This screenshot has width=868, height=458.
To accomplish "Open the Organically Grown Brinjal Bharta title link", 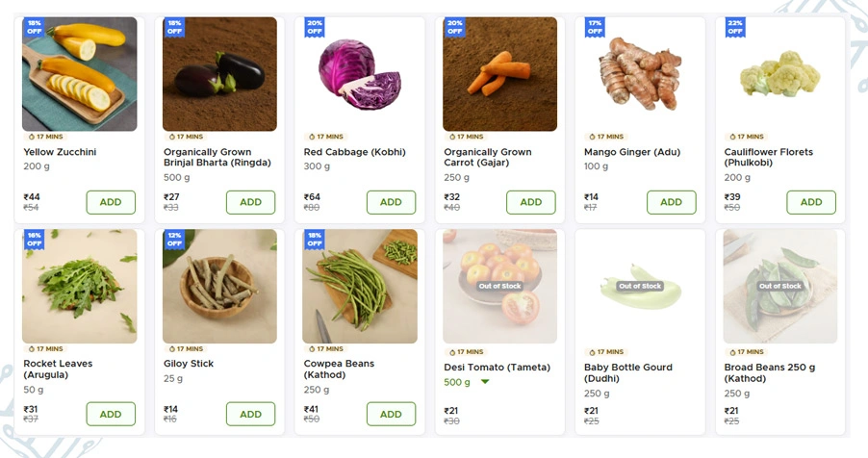I will [x=207, y=157].
